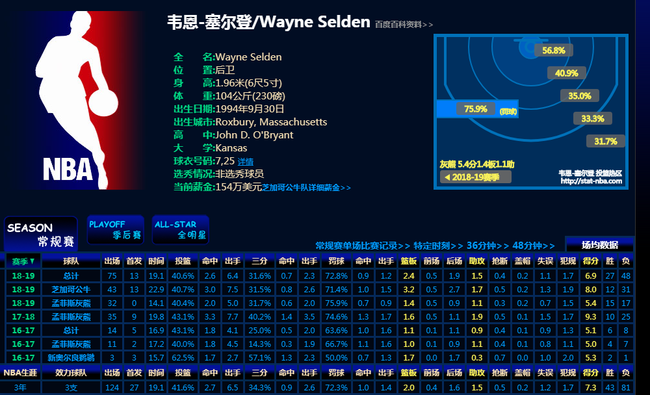The height and width of the screenshot is (395, 650).
Task: Switch to the ALL-STAR 全明星 tab
Action: click(180, 230)
